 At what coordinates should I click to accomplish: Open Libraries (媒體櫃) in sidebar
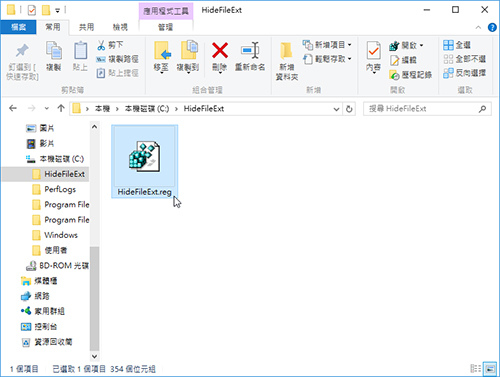tap(39, 281)
